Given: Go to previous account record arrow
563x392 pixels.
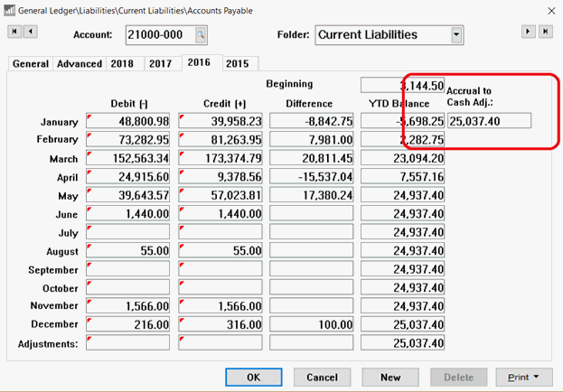Looking at the screenshot, I should [x=31, y=32].
